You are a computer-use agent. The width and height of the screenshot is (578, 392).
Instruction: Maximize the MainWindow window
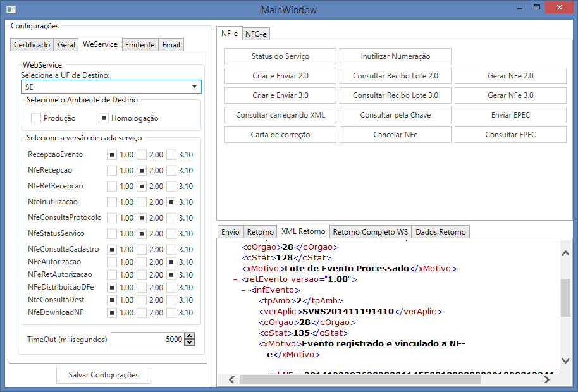click(537, 8)
